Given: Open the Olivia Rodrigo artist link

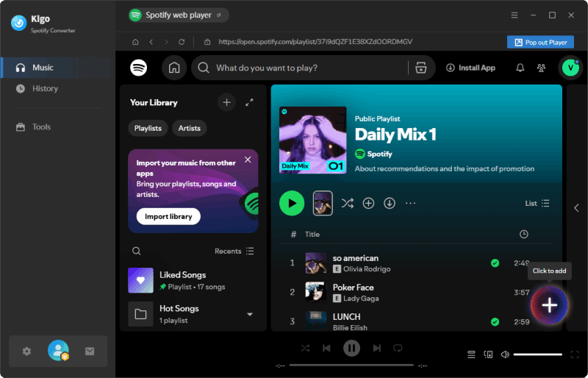Looking at the screenshot, I should coord(367,269).
